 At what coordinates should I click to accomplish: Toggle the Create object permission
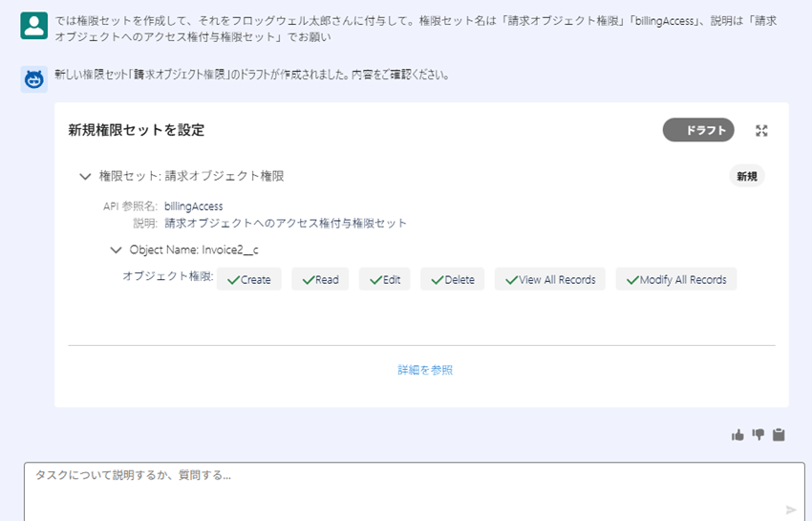click(x=249, y=279)
